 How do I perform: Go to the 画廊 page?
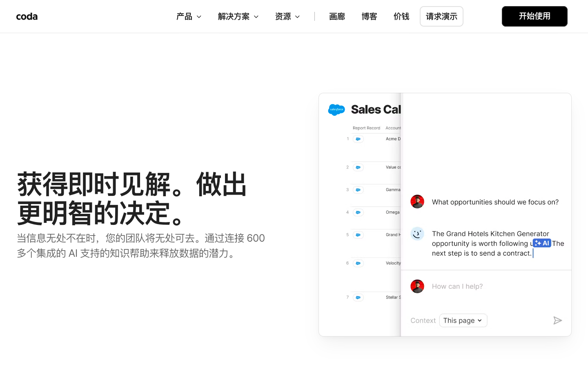pos(337,16)
